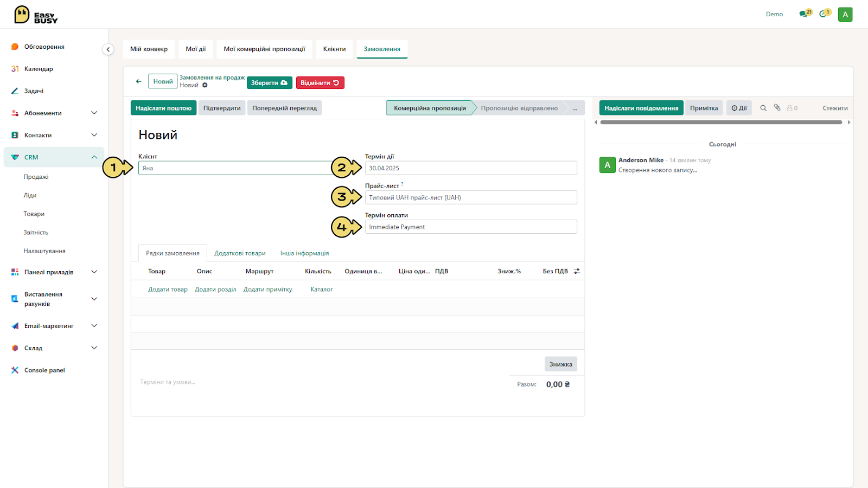Click the Зберегти button
868x488 pixels.
[270, 83]
